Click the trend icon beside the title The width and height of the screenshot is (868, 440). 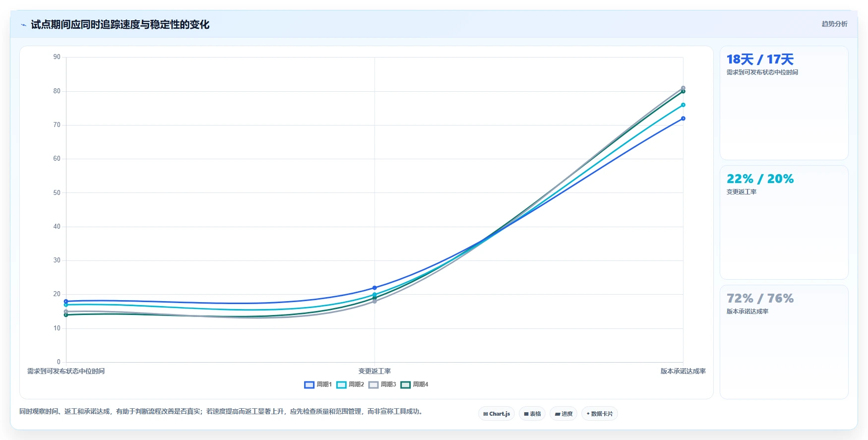pos(23,25)
